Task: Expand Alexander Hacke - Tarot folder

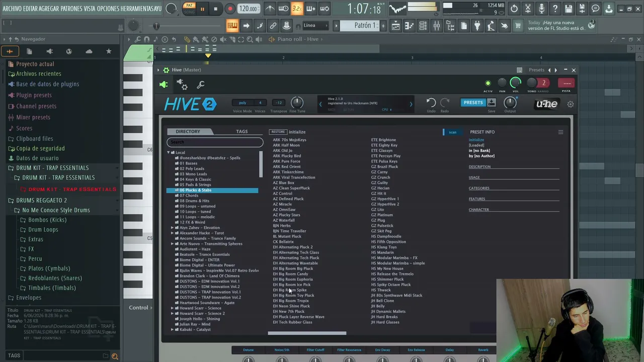Action: click(x=173, y=233)
